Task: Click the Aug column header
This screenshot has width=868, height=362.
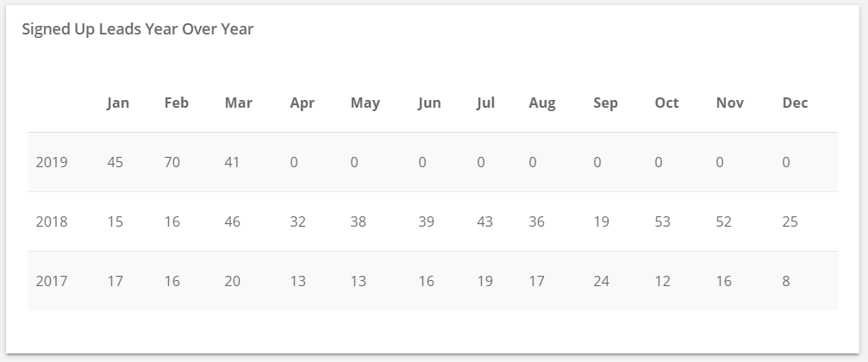Action: click(x=542, y=103)
